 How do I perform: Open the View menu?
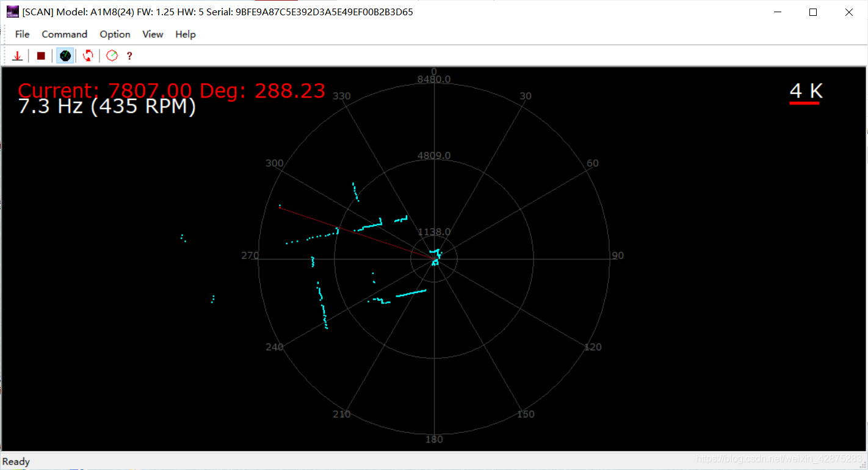point(153,34)
